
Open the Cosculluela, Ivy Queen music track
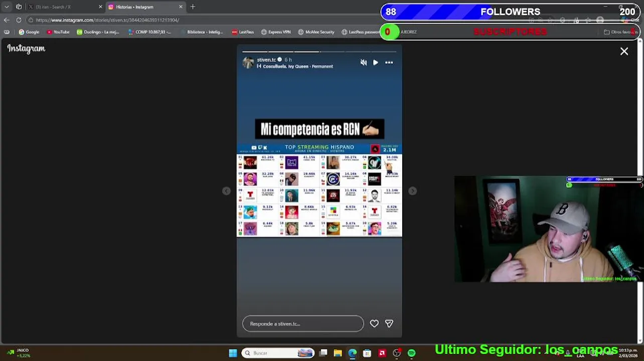click(295, 66)
